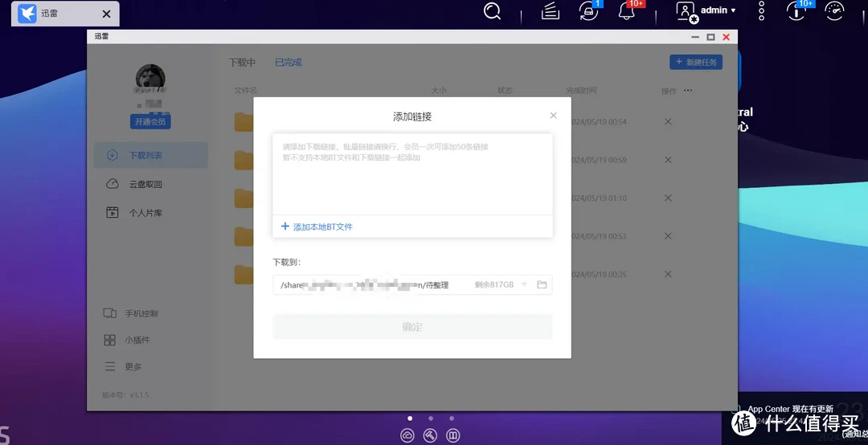
Task: Open background tasks stack icon
Action: pos(551,10)
